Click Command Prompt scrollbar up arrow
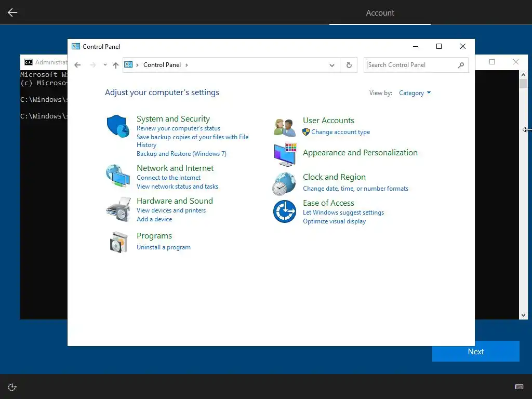Viewport: 532px width, 399px height. (x=523, y=75)
